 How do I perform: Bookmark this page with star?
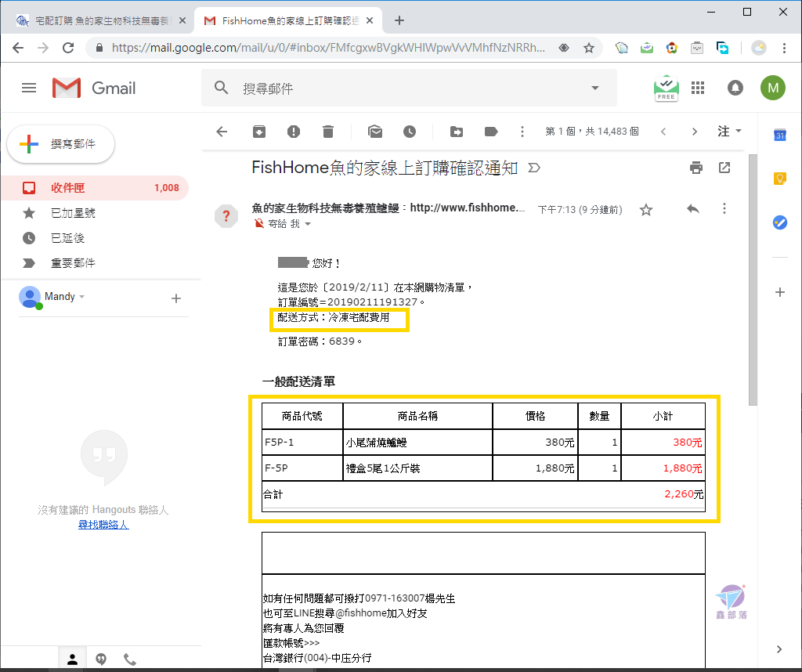589,48
